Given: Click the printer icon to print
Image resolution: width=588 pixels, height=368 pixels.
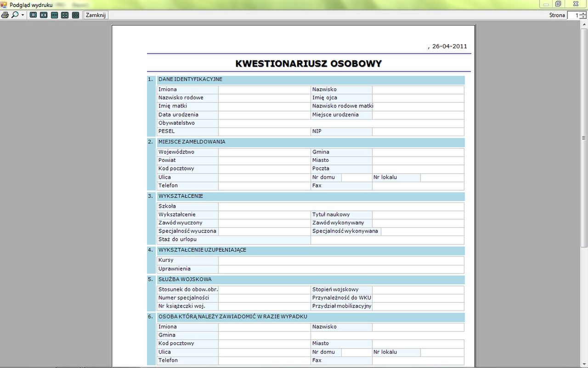Looking at the screenshot, I should 5,15.
